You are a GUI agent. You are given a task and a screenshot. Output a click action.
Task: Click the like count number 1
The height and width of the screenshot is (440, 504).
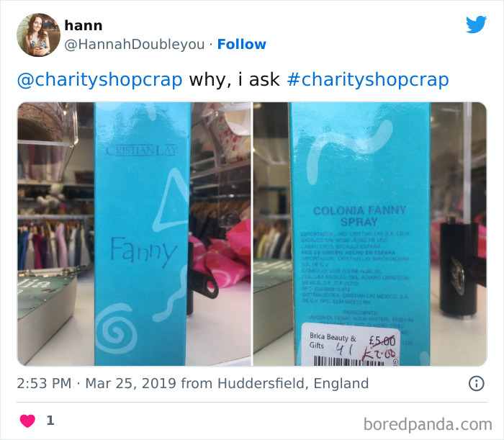tap(50, 421)
